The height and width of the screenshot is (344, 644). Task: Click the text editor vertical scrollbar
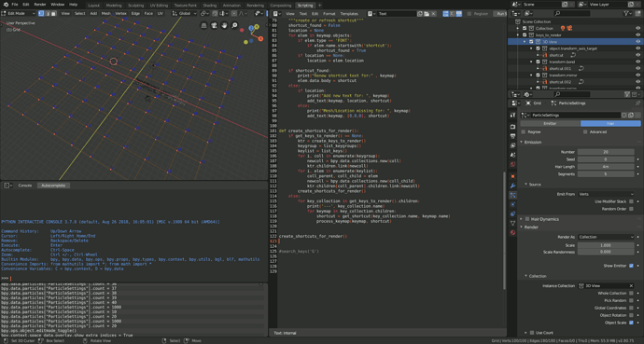coord(504,231)
